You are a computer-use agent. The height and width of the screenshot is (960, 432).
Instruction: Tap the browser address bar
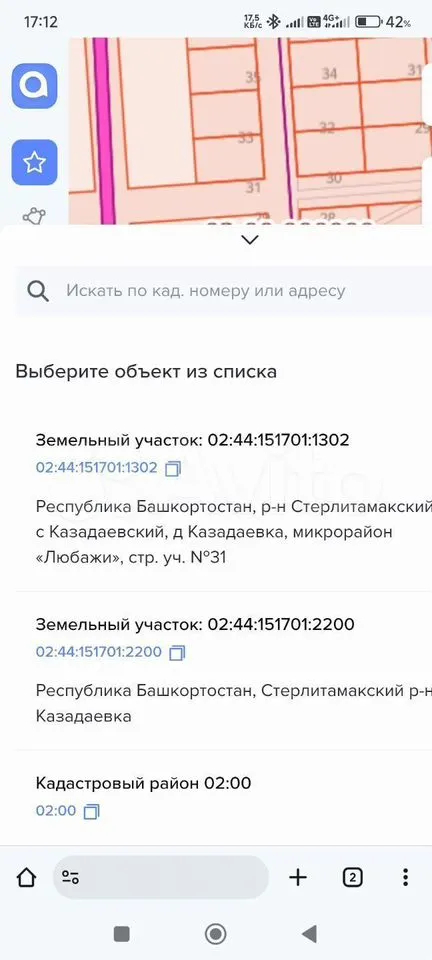[161, 878]
